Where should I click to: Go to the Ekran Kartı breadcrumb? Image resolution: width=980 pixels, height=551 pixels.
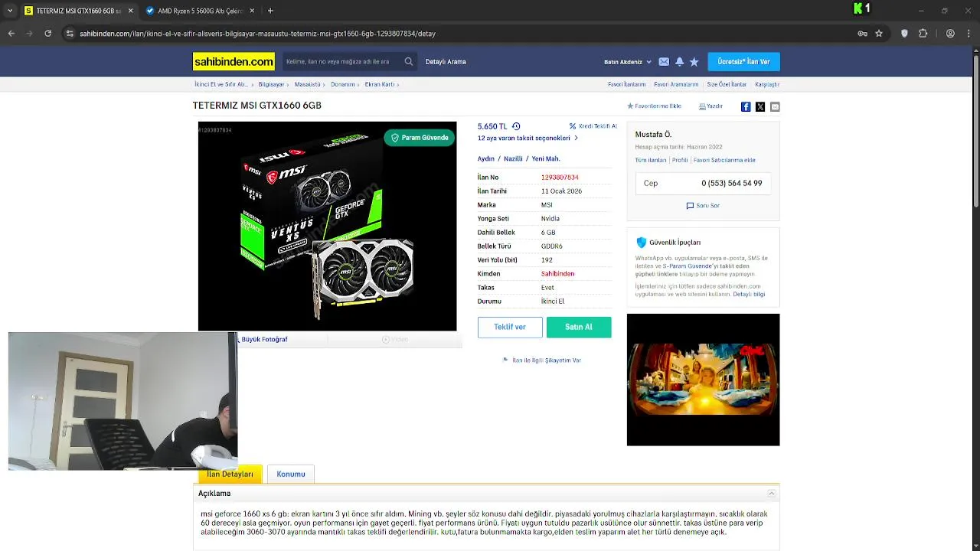[x=380, y=84]
